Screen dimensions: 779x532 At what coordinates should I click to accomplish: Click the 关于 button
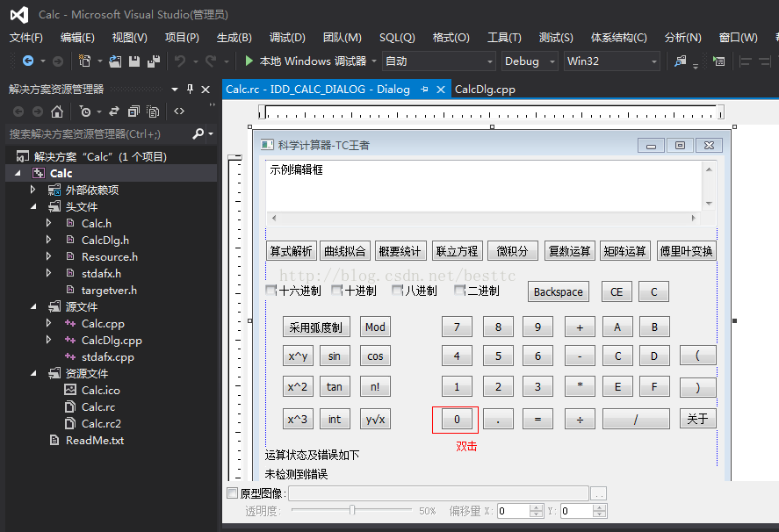pyautogui.click(x=697, y=418)
